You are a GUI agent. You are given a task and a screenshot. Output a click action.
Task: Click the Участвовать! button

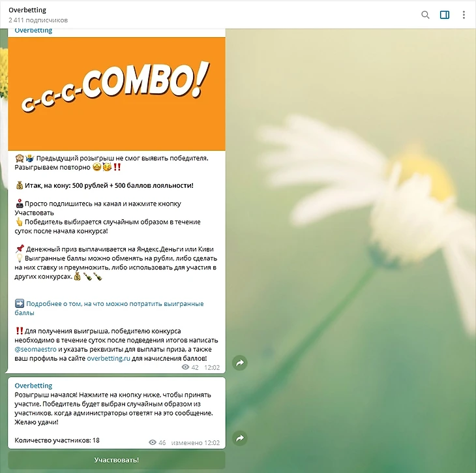[x=117, y=460]
